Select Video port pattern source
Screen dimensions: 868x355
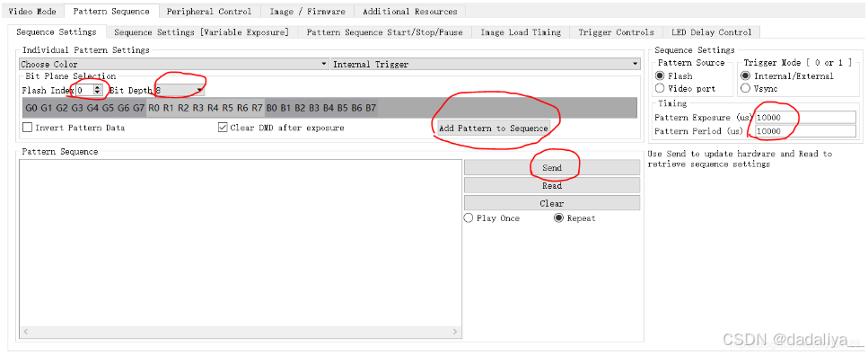tap(660, 88)
